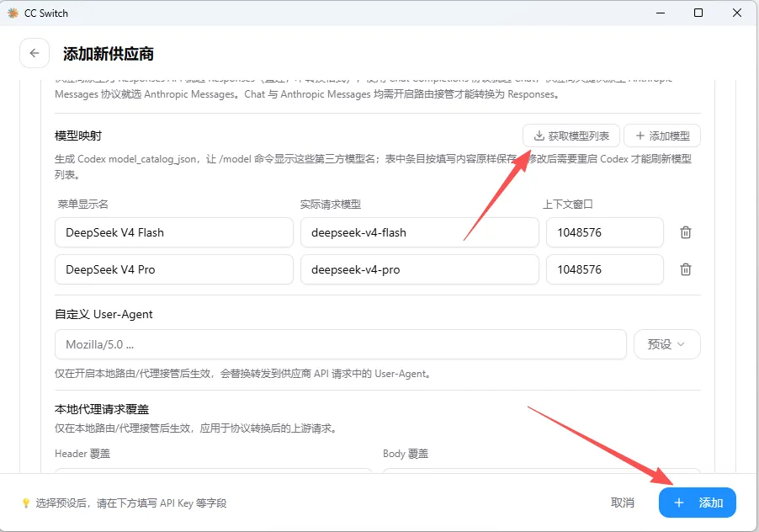Click the Body 覆盖 label

(x=406, y=454)
